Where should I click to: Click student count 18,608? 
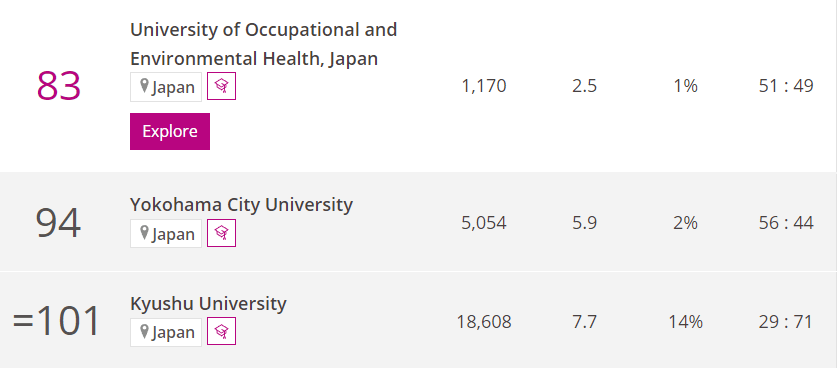click(x=484, y=322)
